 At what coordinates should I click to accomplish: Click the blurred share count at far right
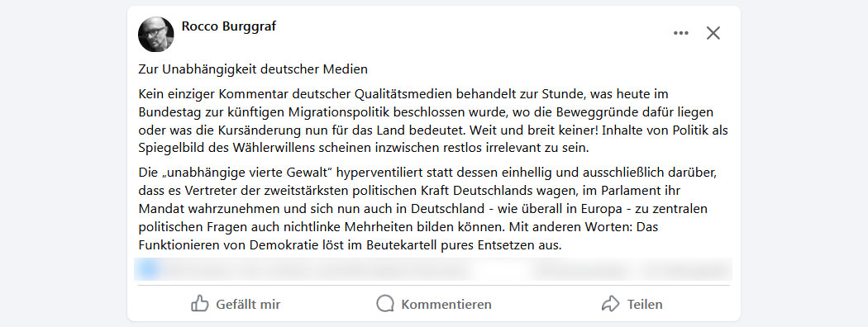(684, 270)
